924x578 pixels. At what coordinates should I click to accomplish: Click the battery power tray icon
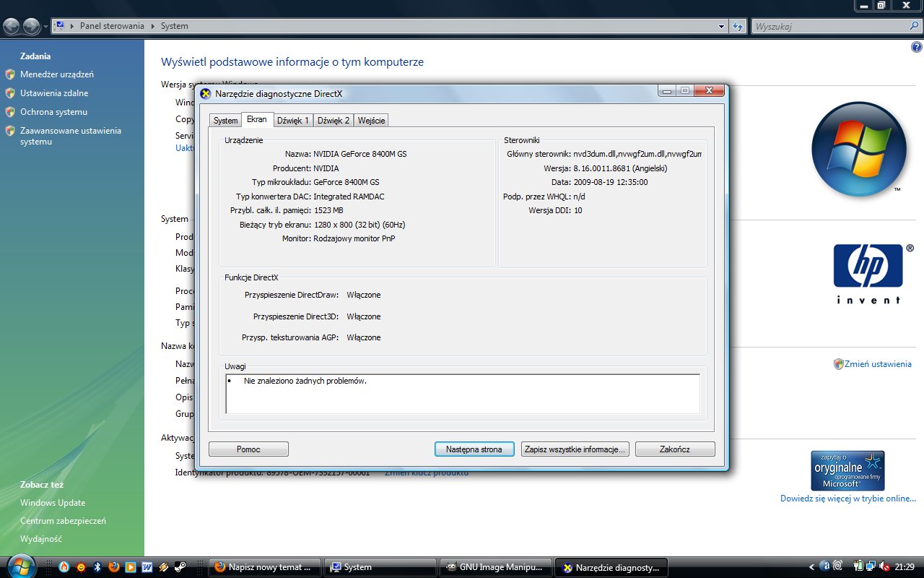(x=858, y=566)
